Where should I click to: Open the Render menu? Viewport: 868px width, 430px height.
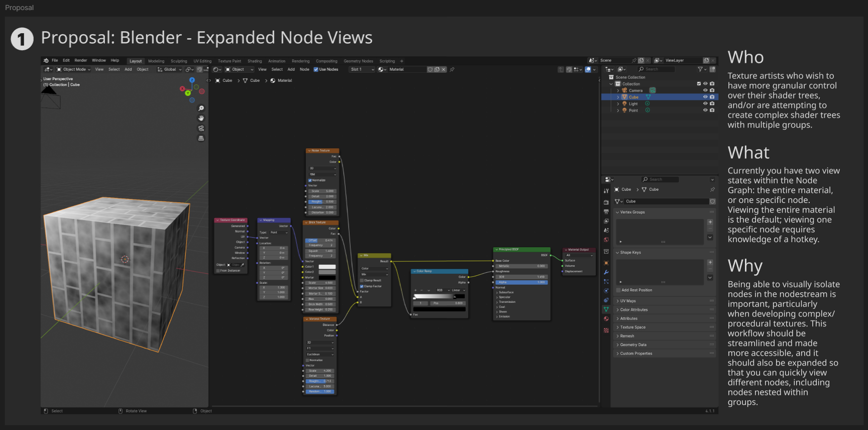click(80, 60)
